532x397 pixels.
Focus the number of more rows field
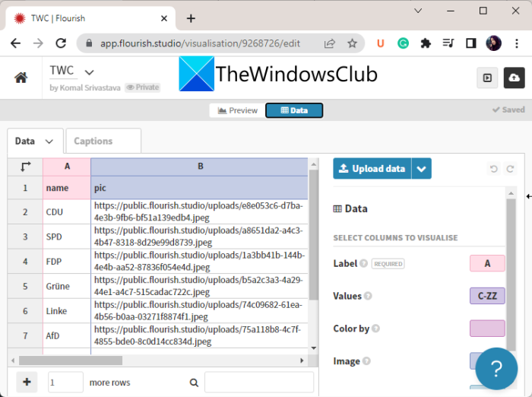(65, 383)
